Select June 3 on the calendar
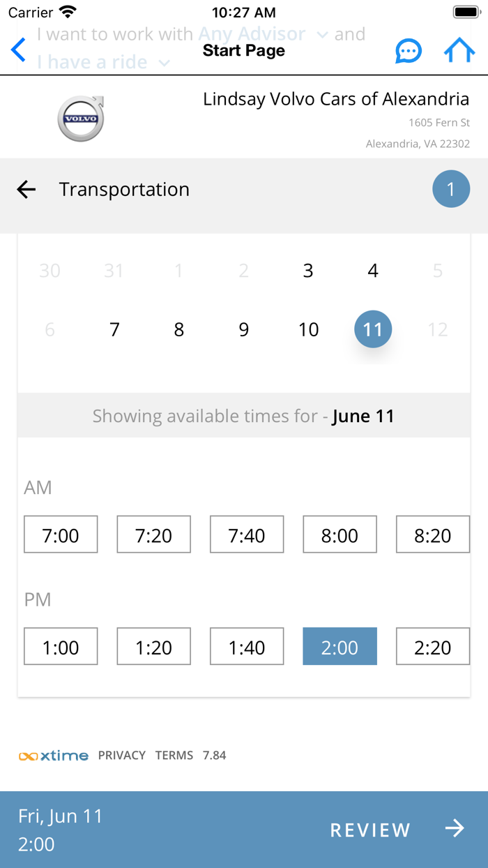 (x=308, y=270)
